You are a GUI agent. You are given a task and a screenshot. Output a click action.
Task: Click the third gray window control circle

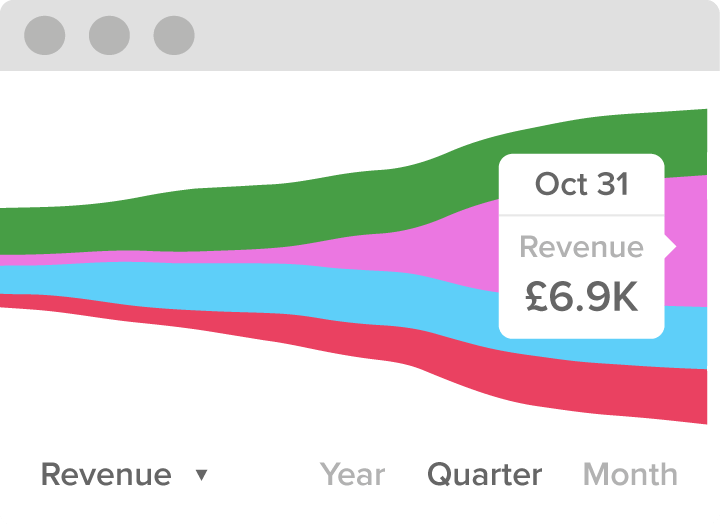[174, 35]
